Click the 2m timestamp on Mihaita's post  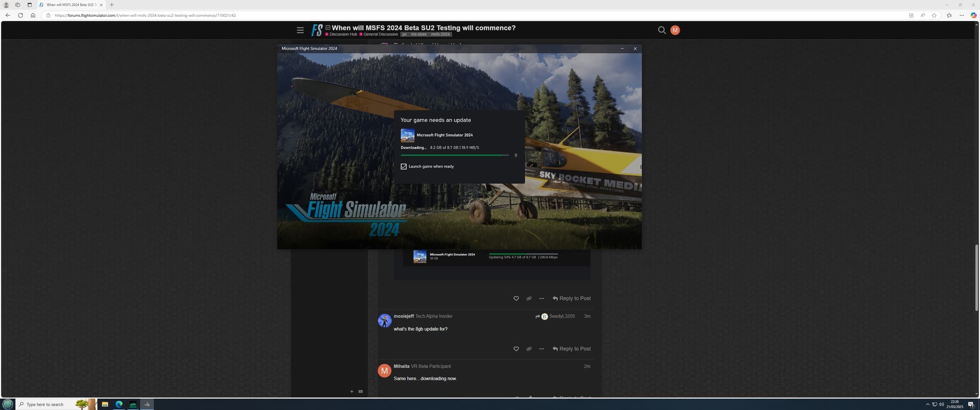(x=587, y=366)
